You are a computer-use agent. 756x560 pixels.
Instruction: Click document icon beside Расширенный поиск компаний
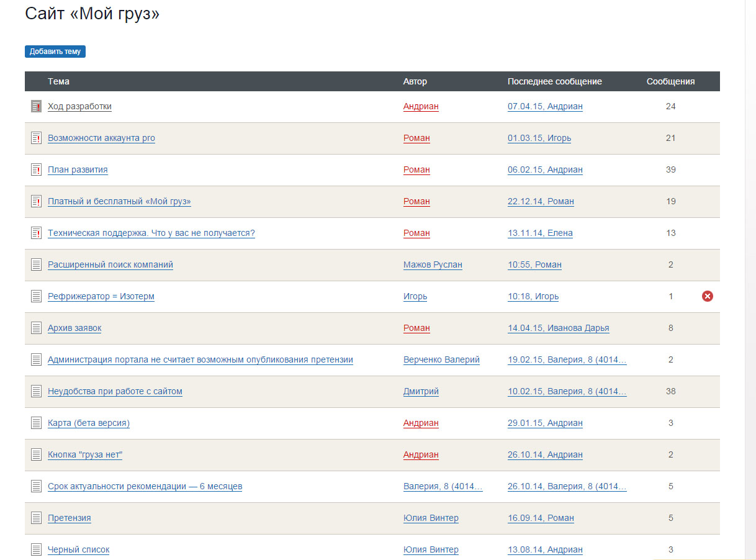(x=36, y=264)
